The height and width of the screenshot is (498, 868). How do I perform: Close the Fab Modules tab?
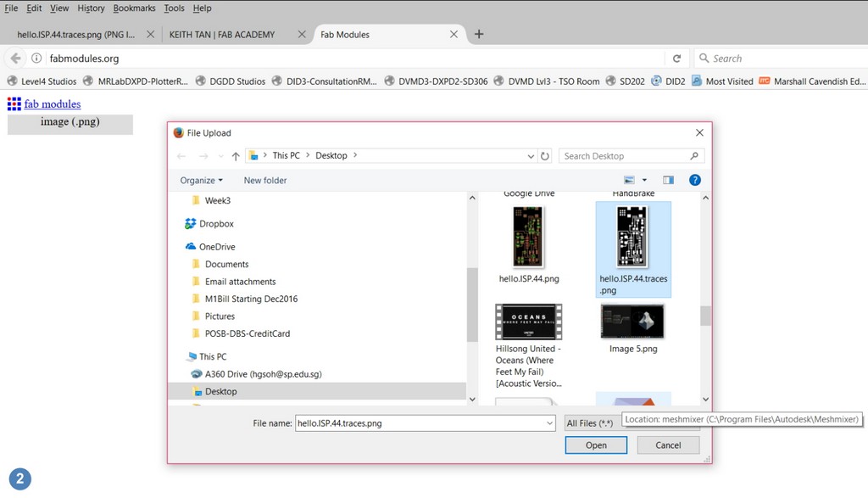(x=453, y=34)
